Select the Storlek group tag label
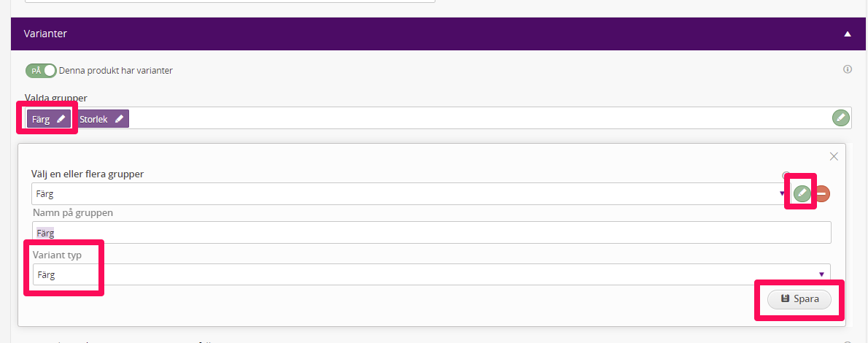 coord(94,118)
